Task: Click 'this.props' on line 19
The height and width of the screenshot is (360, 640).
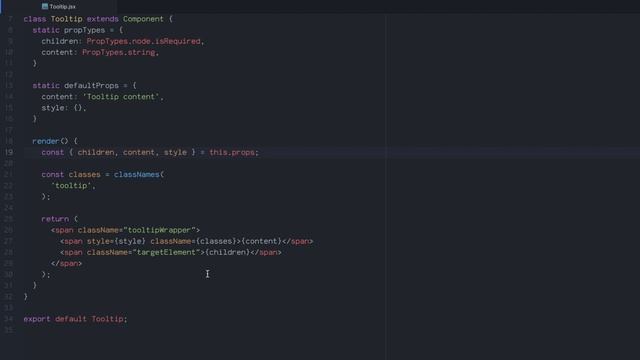Action: [x=232, y=152]
